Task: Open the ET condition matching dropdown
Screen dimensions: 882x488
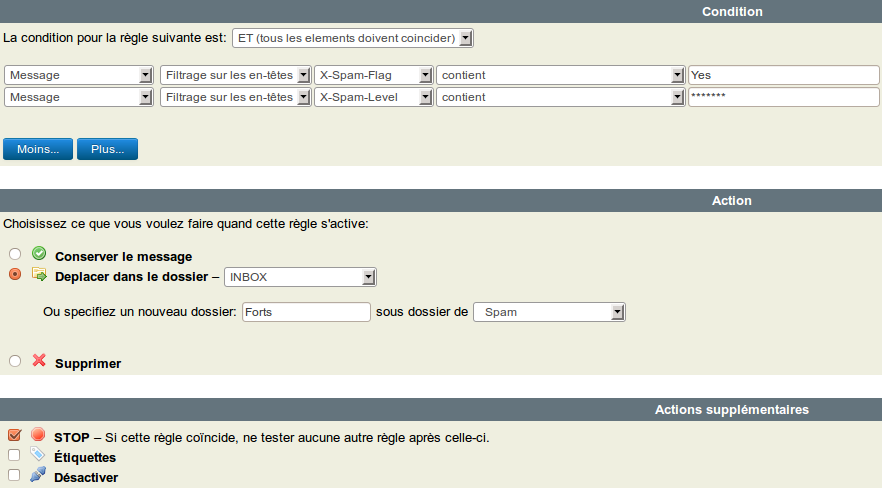Action: pos(352,38)
